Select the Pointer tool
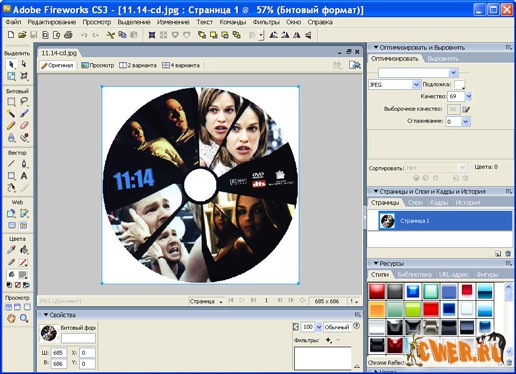This screenshot has height=374, width=516. 11,64
